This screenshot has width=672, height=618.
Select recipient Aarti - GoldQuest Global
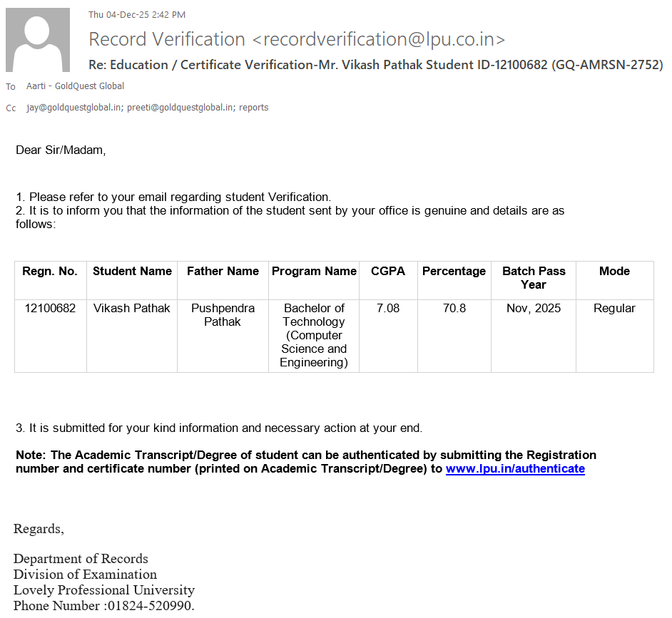coord(75,86)
